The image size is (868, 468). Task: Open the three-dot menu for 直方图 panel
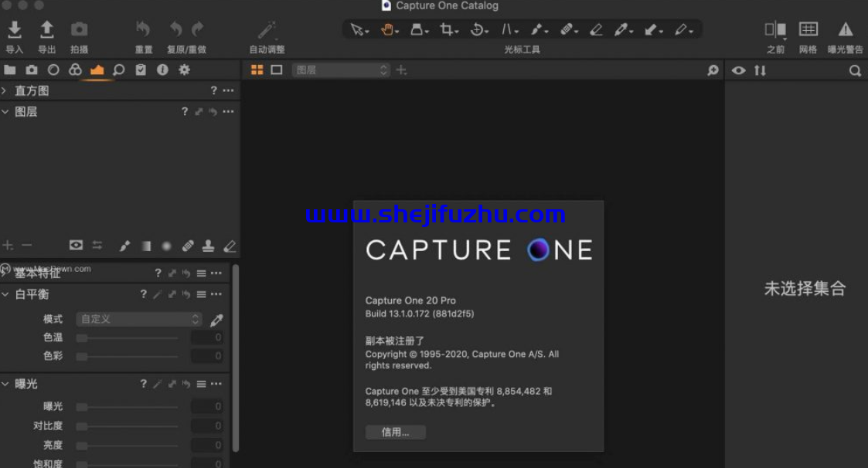228,90
